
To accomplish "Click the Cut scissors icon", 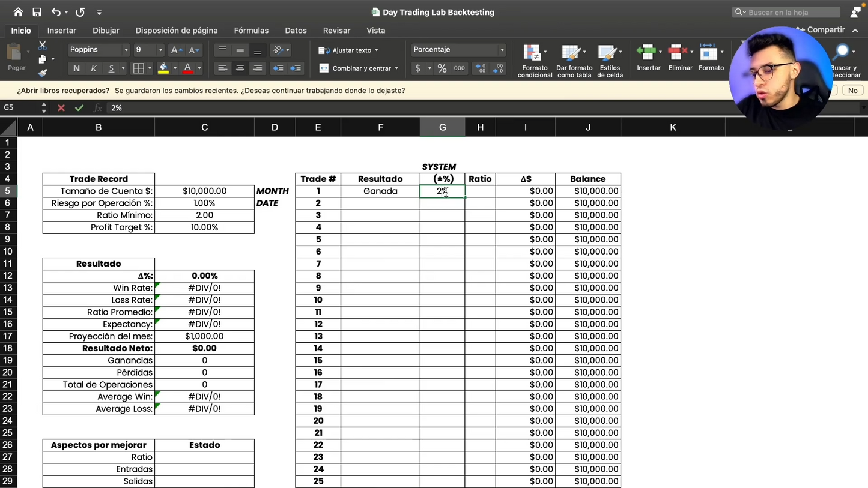I will (42, 46).
